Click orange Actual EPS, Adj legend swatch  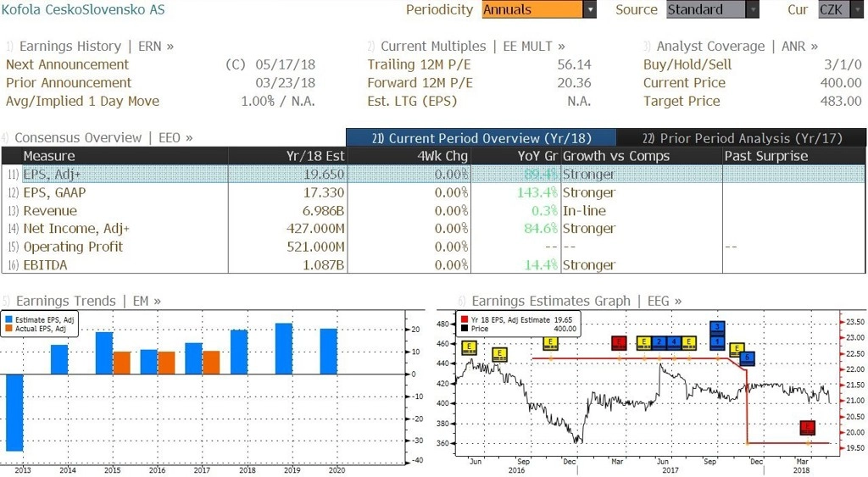coord(8,329)
